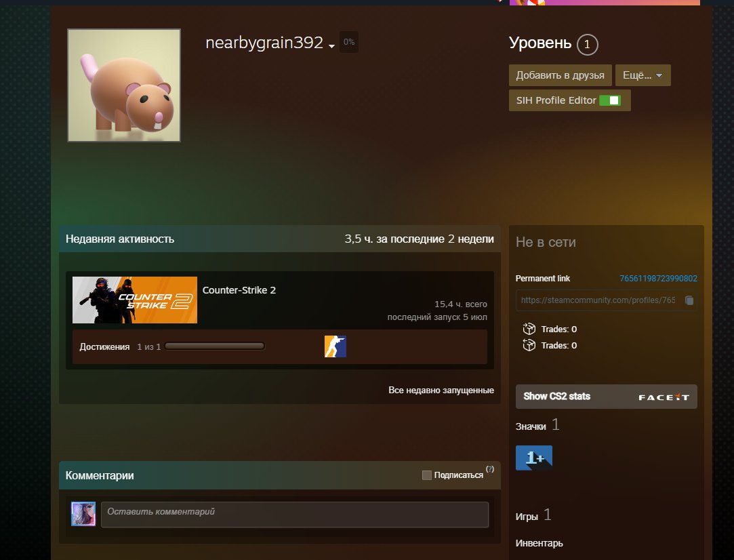Click the FACEIT logo
Image resolution: width=734 pixels, height=560 pixels.
tap(664, 397)
